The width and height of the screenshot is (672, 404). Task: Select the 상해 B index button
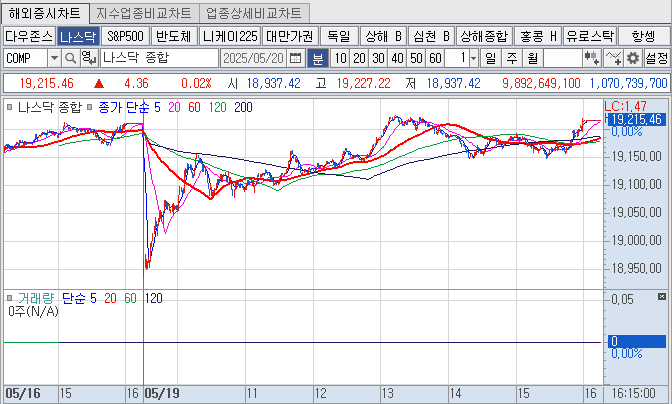(x=384, y=36)
